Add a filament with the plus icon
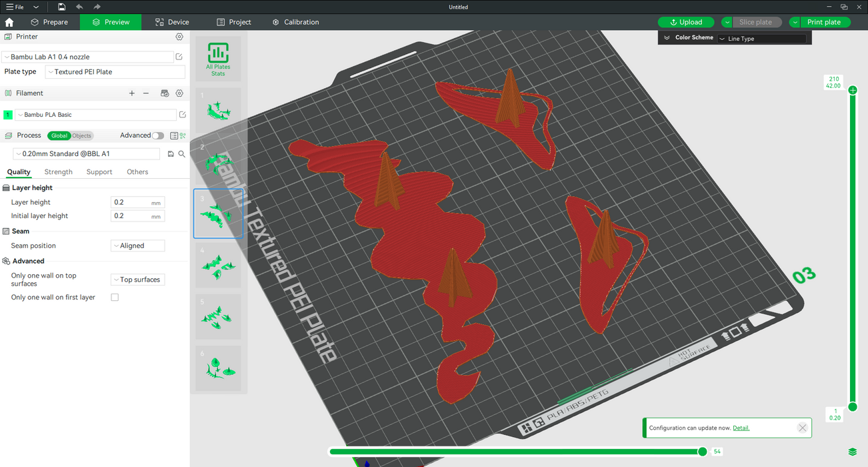This screenshot has height=467, width=868. pos(132,93)
